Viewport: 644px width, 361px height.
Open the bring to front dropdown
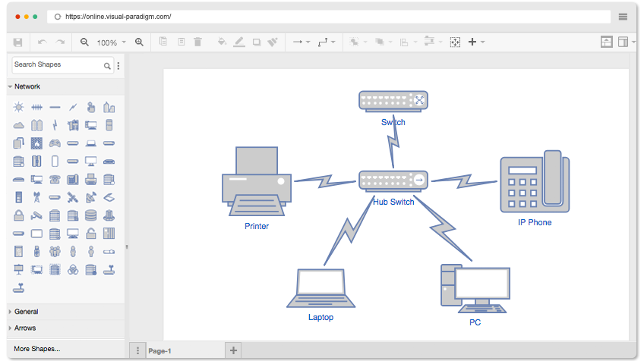pyautogui.click(x=358, y=42)
